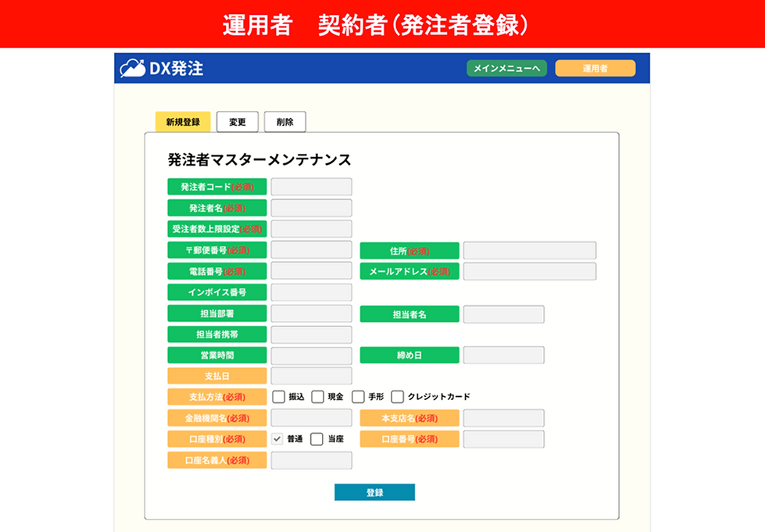Click the 住所 input field
The image size is (765, 532).
tap(529, 251)
